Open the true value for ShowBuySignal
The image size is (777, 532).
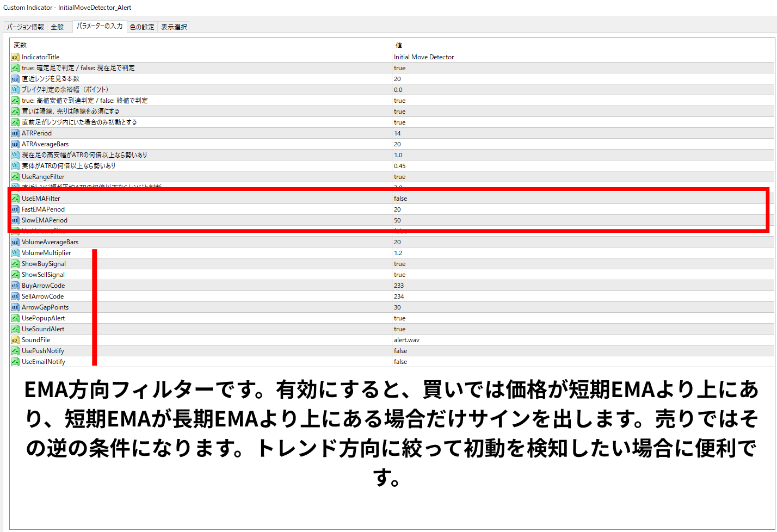click(400, 264)
